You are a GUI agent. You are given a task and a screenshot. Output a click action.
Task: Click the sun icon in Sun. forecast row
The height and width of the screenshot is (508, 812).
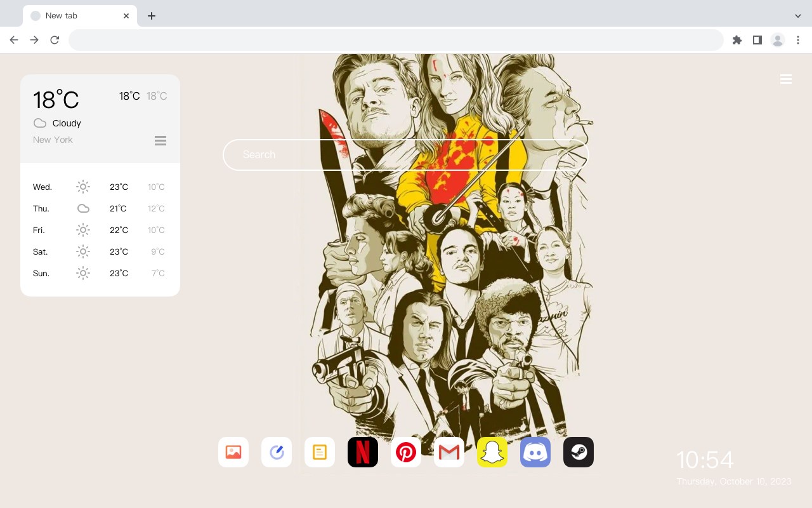83,273
